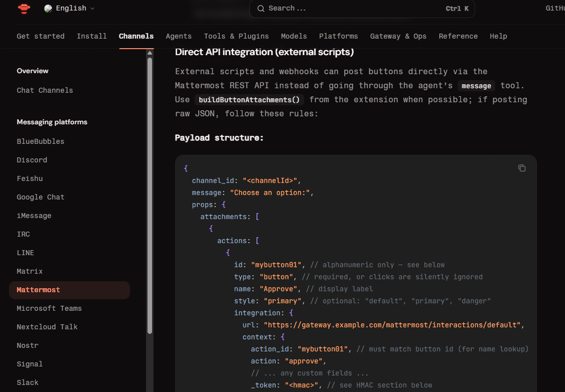Click the search magnifier icon
The image size is (565, 392).
tap(261, 9)
